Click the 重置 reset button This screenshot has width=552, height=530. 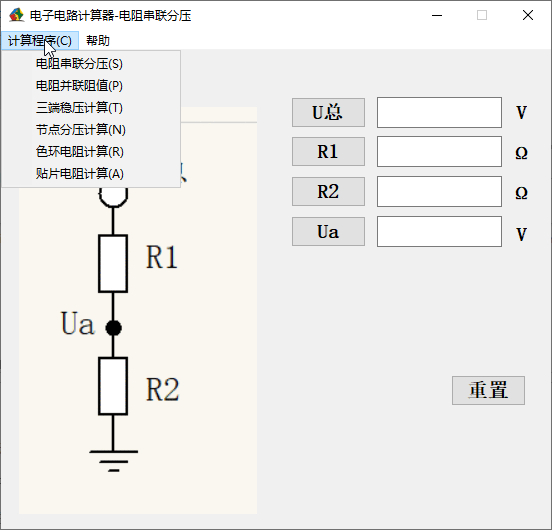(488, 390)
